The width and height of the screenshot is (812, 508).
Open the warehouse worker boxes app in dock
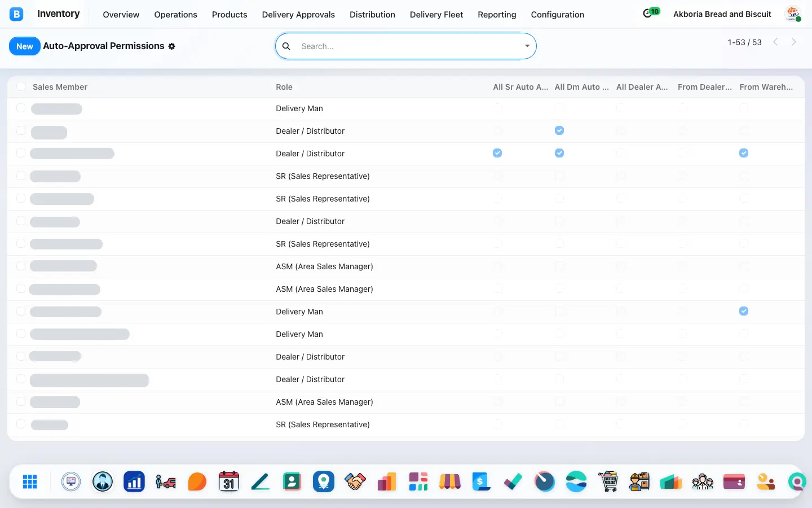[639, 481]
